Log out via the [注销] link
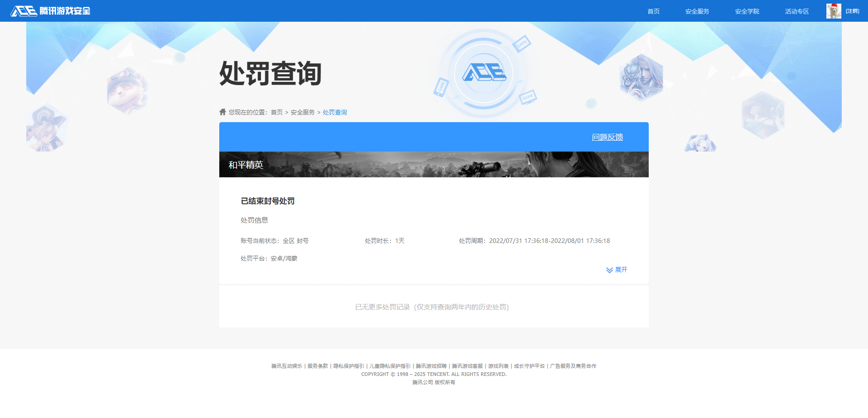This screenshot has height=418, width=868. pos(853,10)
